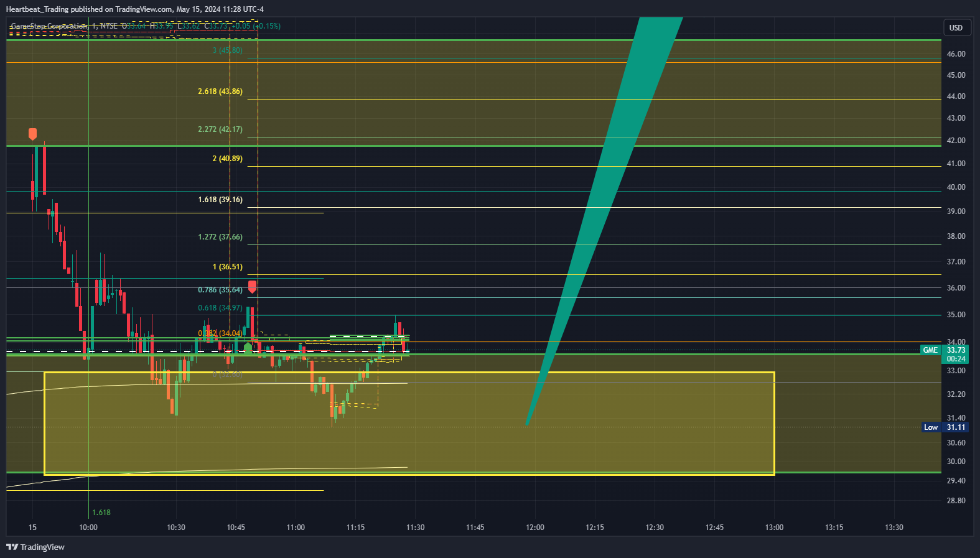Image resolution: width=980 pixels, height=558 pixels.
Task: Click the red marker near 0.786 level
Action: (252, 287)
